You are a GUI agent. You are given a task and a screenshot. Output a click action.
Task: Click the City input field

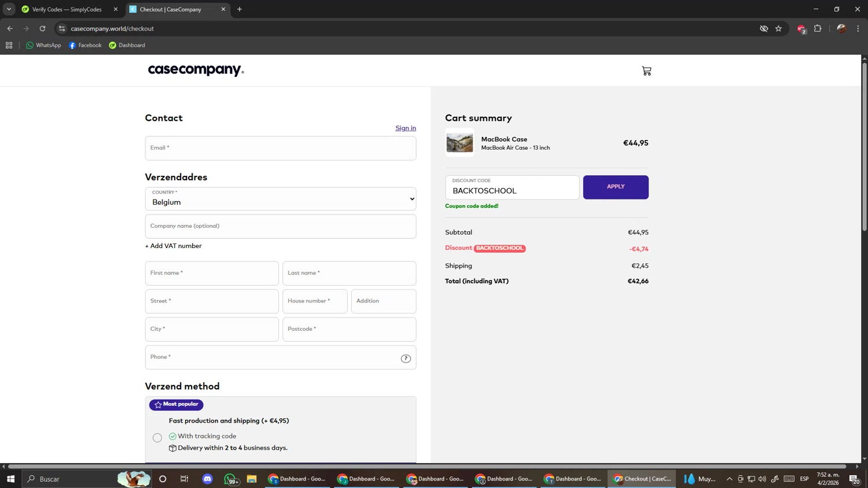click(212, 329)
